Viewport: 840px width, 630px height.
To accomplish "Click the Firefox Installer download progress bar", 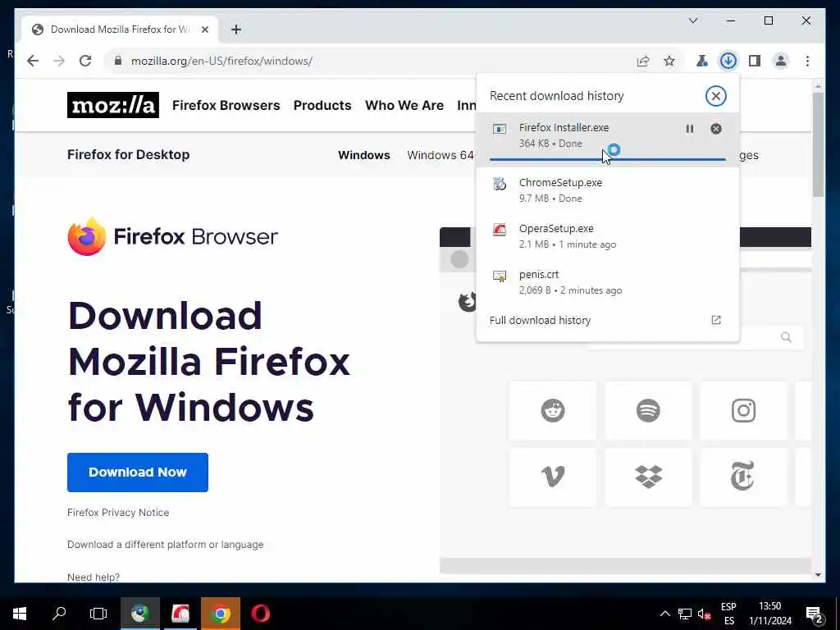I will pyautogui.click(x=608, y=159).
